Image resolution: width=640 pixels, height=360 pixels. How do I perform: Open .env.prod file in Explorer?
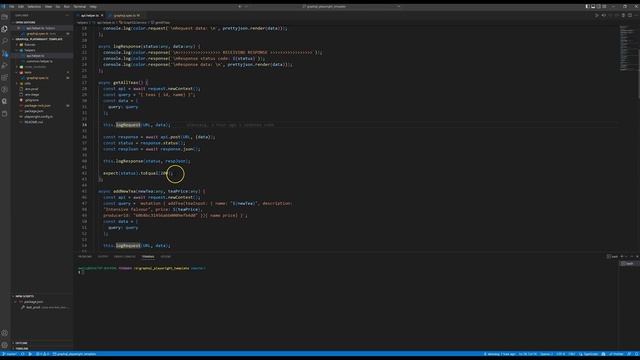31,89
